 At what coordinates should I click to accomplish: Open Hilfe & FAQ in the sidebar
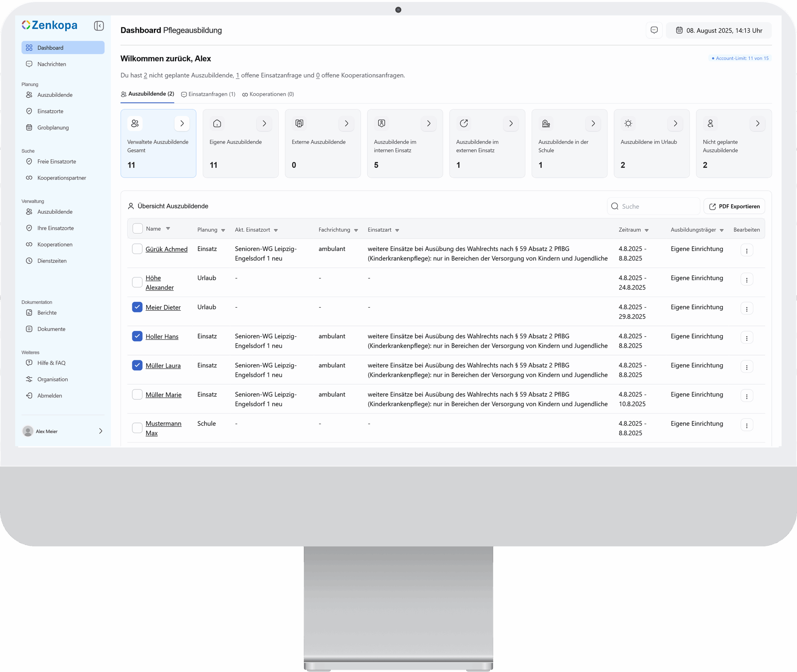click(x=51, y=363)
